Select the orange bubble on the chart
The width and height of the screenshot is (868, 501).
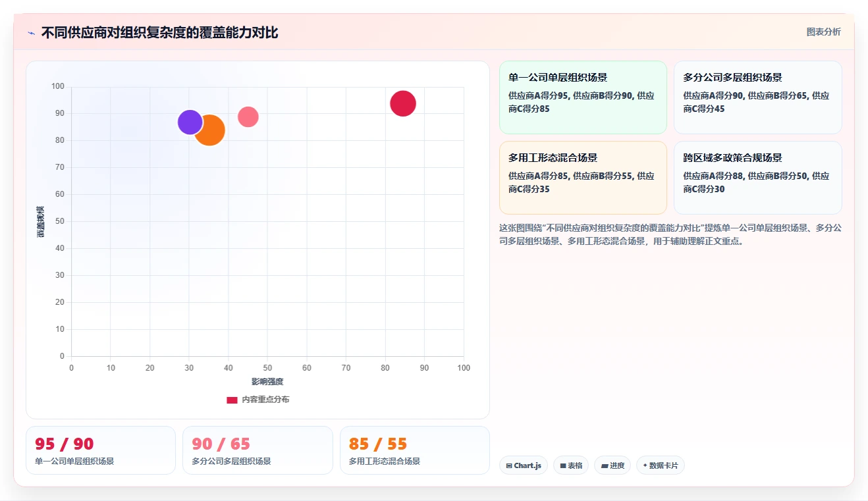point(210,130)
